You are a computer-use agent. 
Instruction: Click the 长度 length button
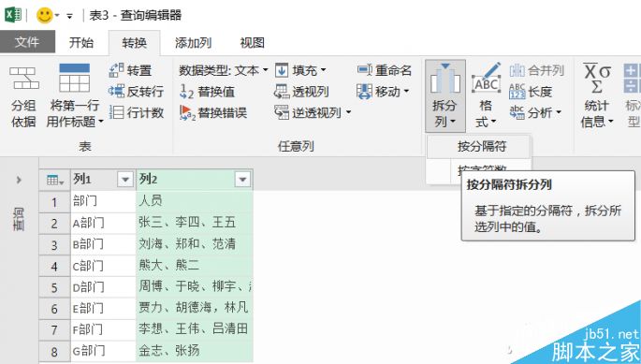coord(531,92)
